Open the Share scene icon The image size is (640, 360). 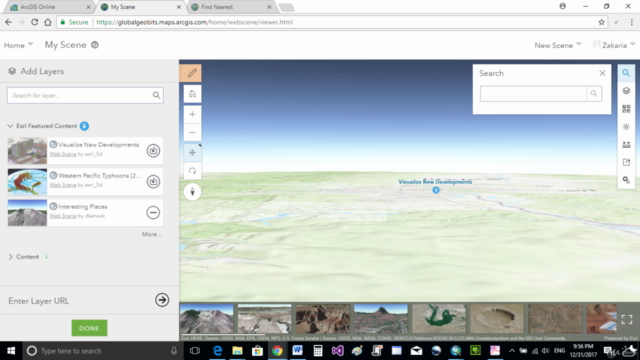[626, 162]
